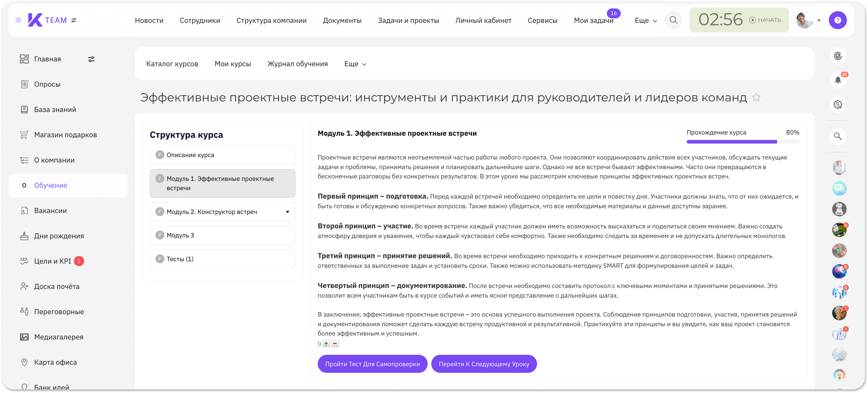This screenshot has width=868, height=393.
Task: Open Модуль 3 in course structure
Action: coord(222,235)
